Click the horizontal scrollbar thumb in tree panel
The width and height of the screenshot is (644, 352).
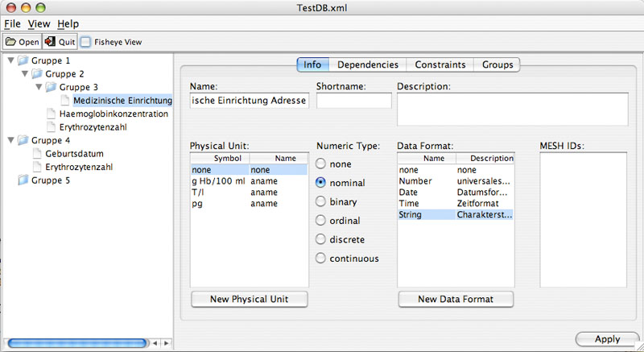[x=76, y=342]
